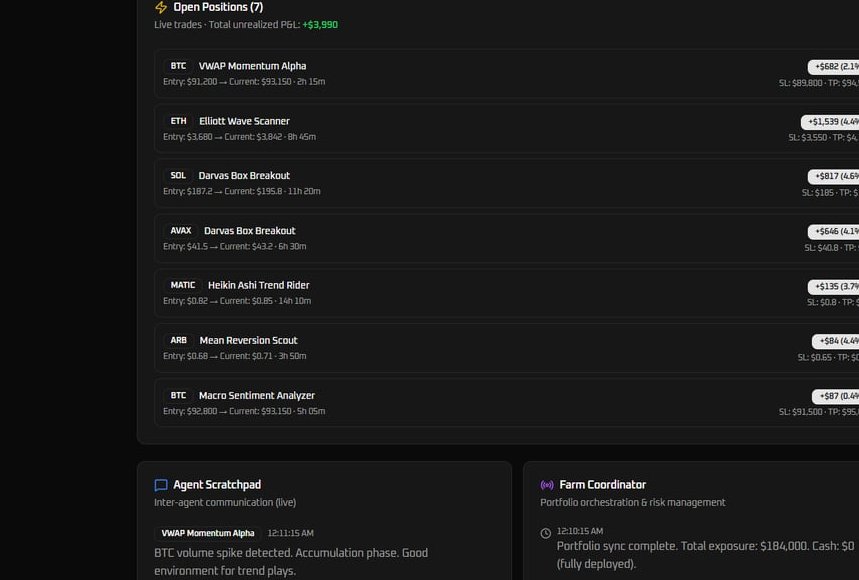The image size is (859, 580).
Task: Click the Agent Scratchpad chat bubble icon
Action: (x=161, y=485)
